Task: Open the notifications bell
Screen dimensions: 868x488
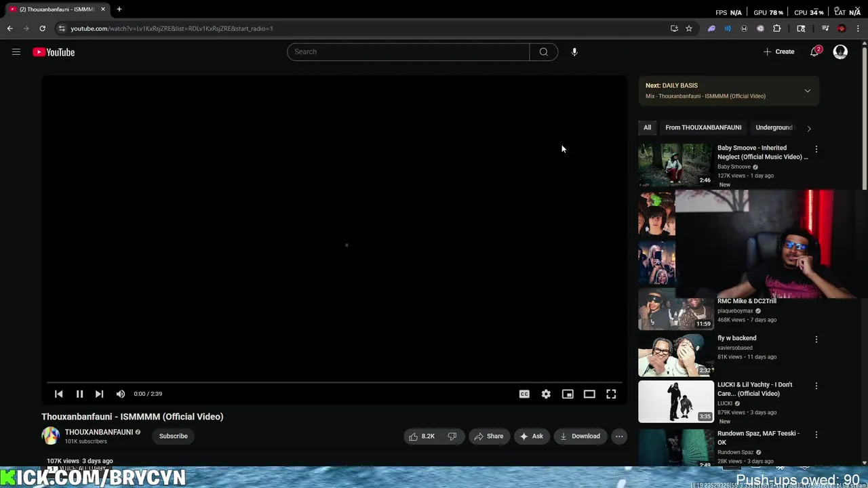Action: 815,52
